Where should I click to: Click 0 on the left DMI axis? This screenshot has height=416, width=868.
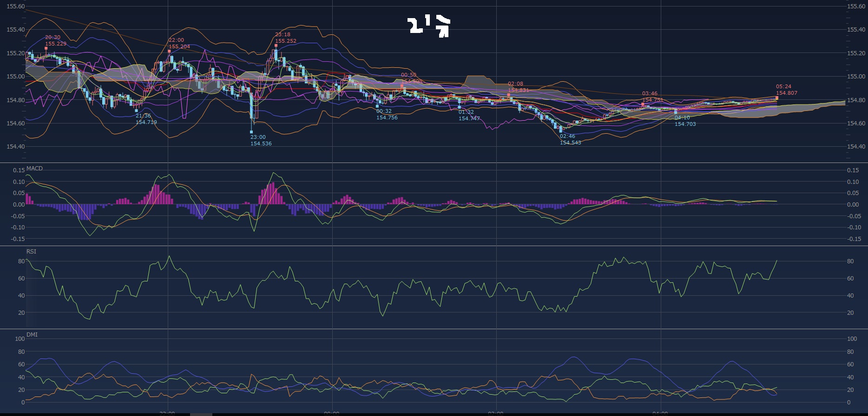point(23,403)
